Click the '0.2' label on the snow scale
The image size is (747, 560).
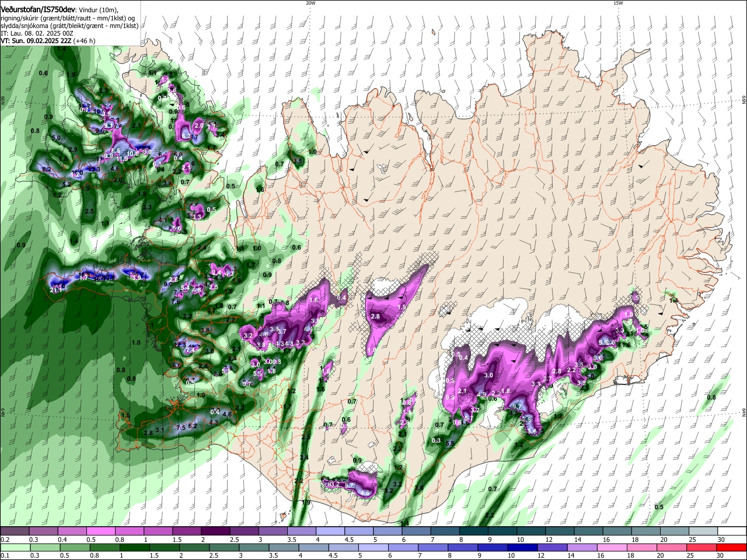tap(5, 540)
